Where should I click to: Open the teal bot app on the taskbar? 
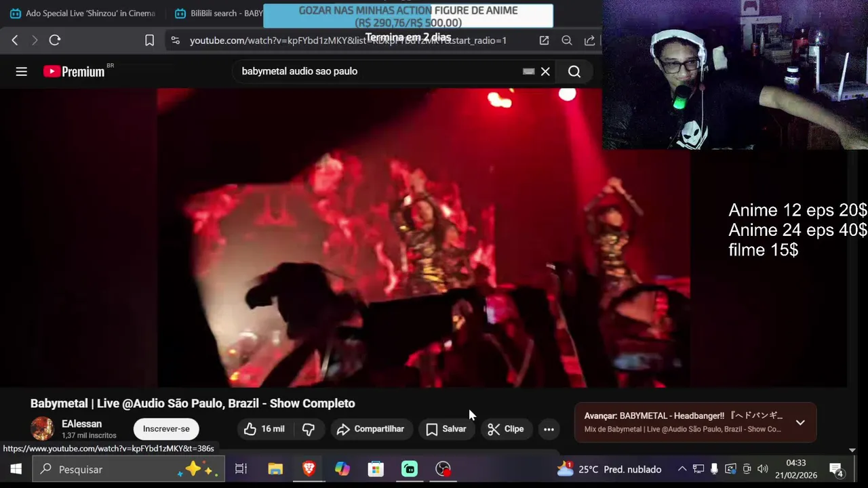(410, 469)
